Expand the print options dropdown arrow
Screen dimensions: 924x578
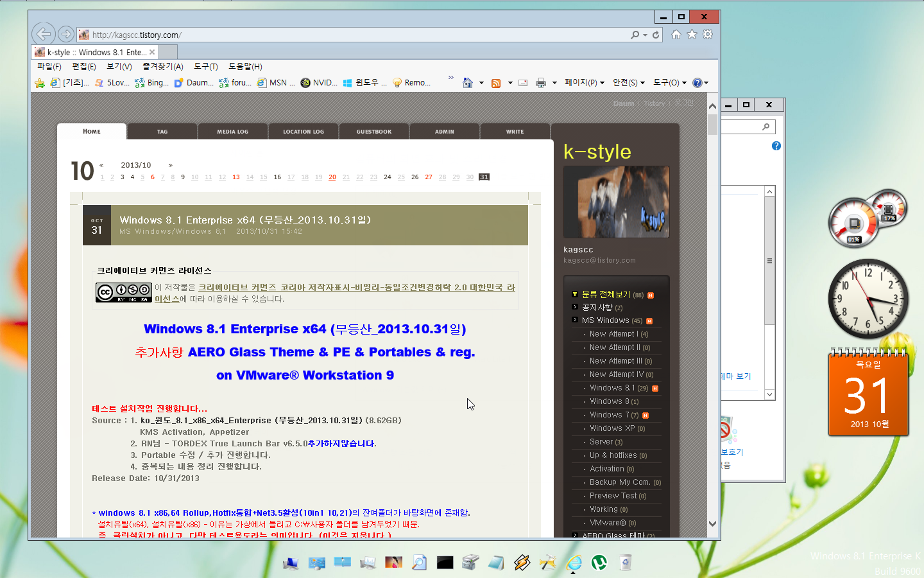click(x=554, y=83)
